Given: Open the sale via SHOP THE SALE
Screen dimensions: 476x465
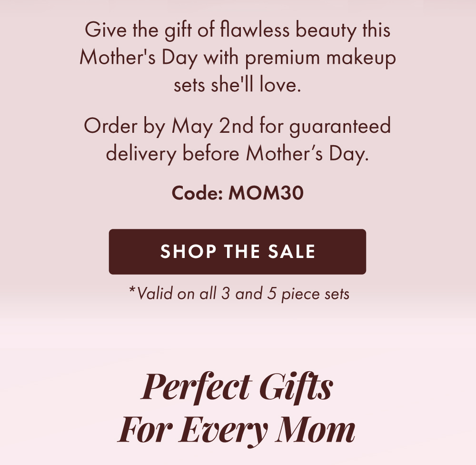Looking at the screenshot, I should [x=237, y=251].
